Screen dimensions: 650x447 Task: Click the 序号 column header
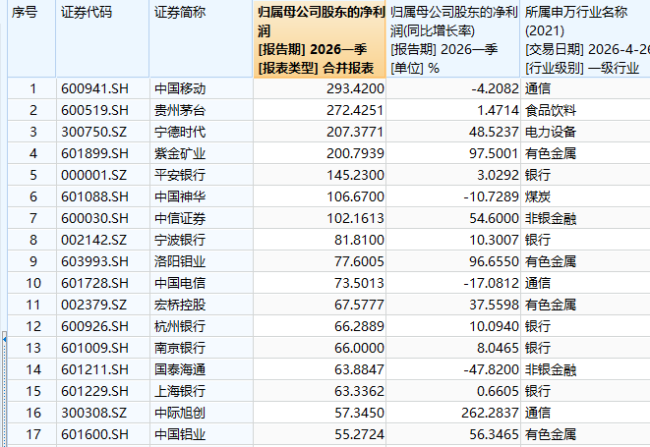click(x=24, y=14)
